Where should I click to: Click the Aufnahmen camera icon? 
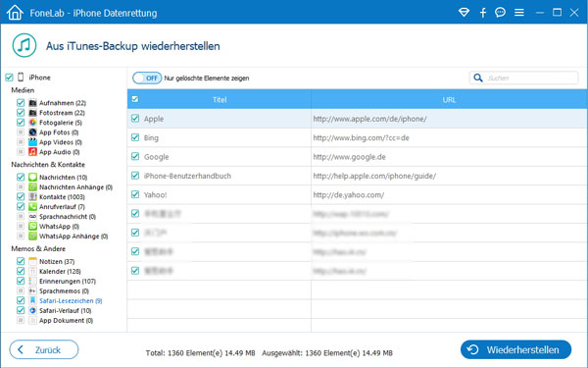point(32,103)
